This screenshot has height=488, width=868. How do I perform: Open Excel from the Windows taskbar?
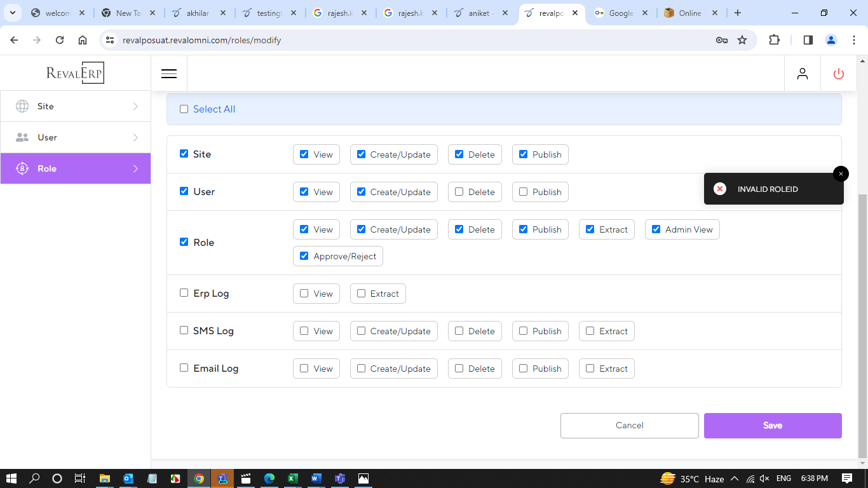pos(292,478)
